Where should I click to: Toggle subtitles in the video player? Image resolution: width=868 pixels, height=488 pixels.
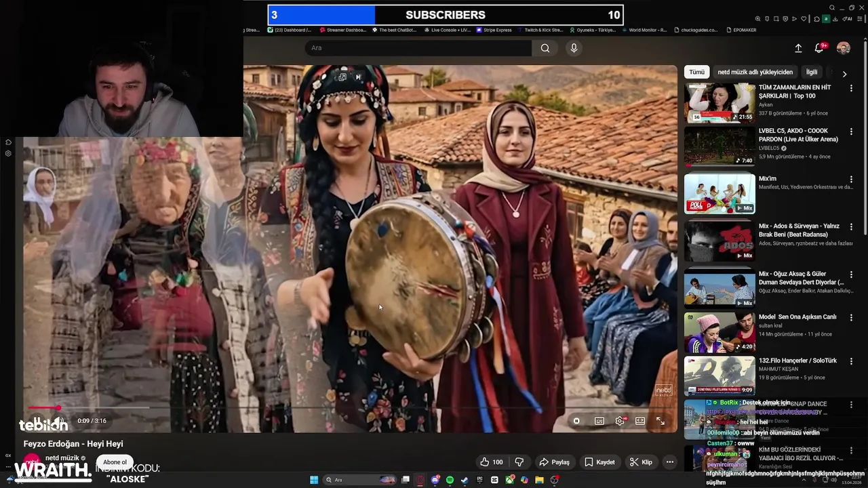tap(599, 421)
